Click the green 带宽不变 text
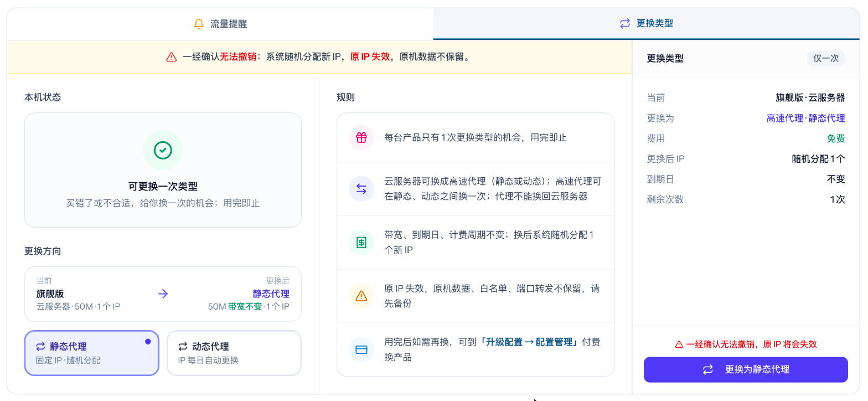This screenshot has height=401, width=868. pyautogui.click(x=245, y=306)
